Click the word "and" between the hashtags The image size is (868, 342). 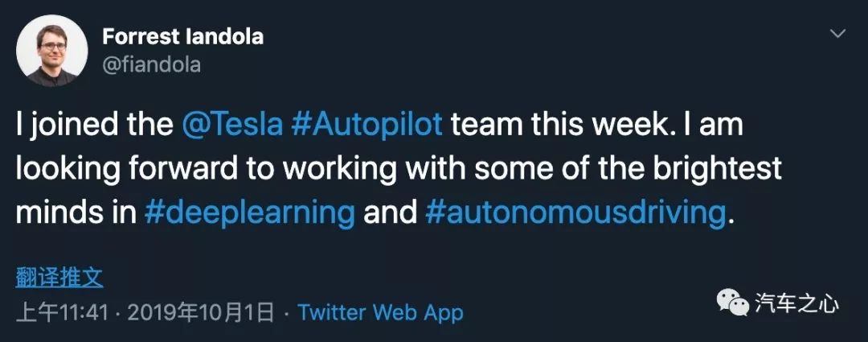tap(390, 212)
